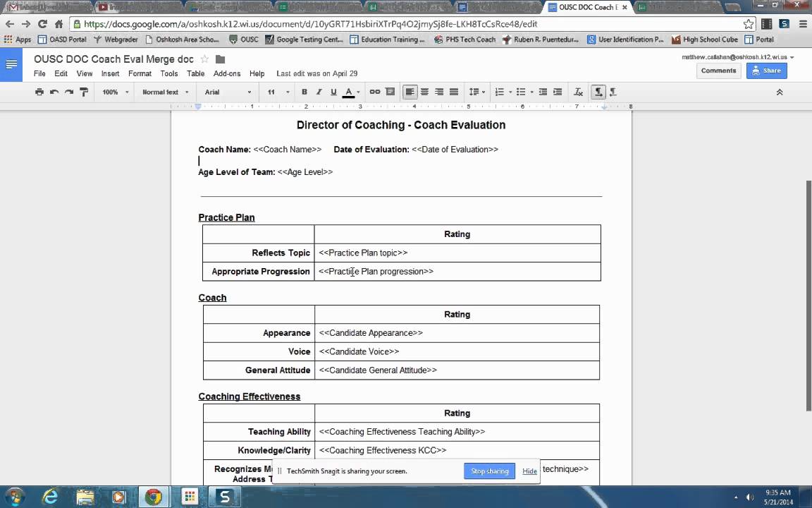Screen dimensions: 812x508
Task: Open the Table menu
Action: 196,73
